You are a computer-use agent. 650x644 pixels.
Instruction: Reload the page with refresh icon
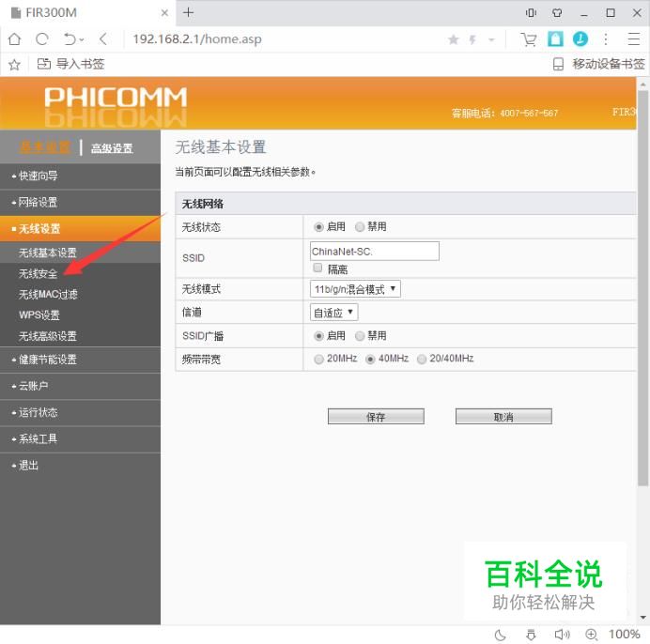click(x=42, y=38)
